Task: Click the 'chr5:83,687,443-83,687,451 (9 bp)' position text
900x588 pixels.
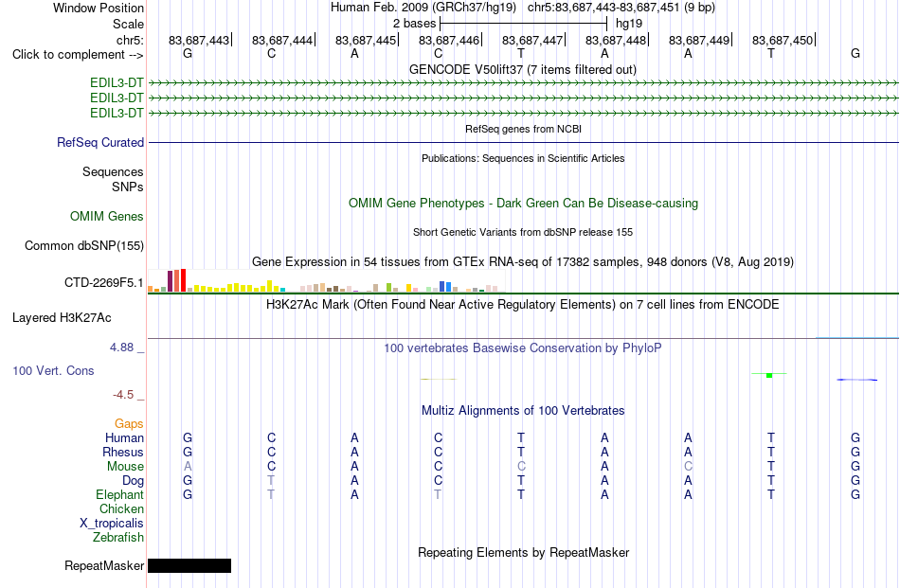Action: click(x=621, y=8)
